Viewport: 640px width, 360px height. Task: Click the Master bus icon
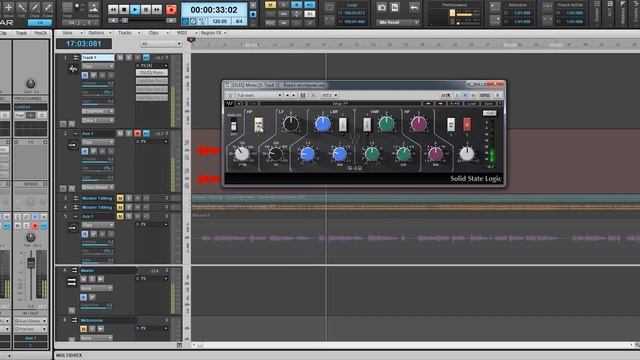(71, 282)
